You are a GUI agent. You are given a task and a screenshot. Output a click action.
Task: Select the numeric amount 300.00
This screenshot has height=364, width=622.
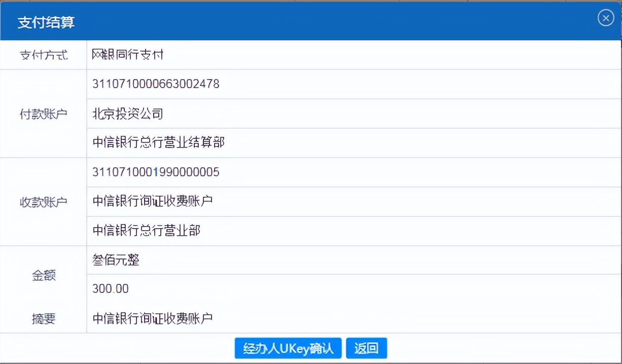pyautogui.click(x=109, y=288)
